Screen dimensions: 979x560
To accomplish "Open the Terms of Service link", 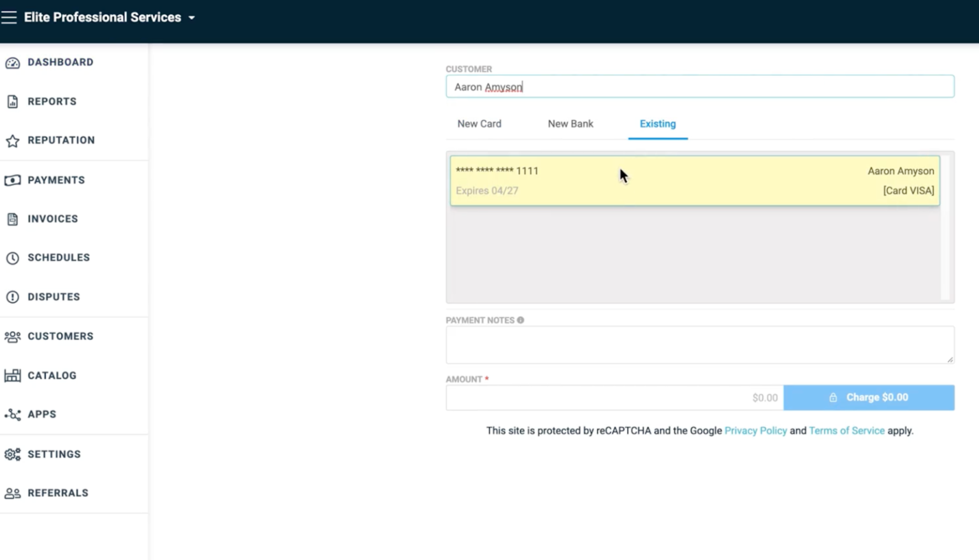I will pos(846,431).
